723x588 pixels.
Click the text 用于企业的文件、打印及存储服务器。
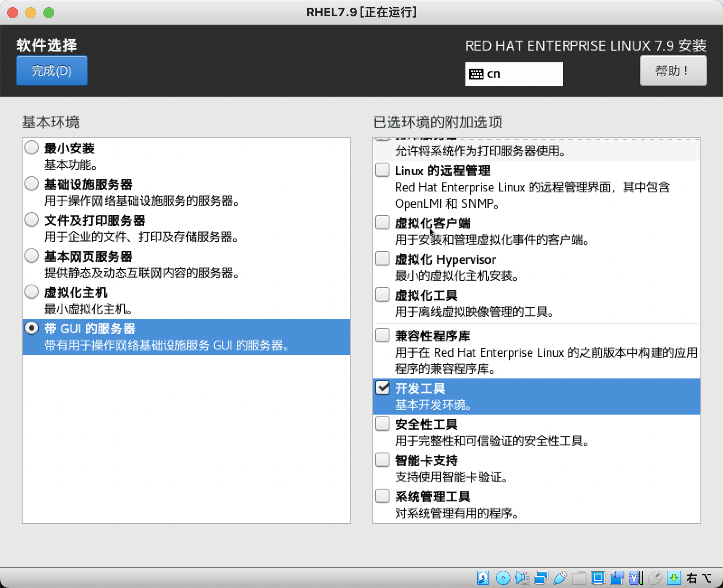click(141, 237)
